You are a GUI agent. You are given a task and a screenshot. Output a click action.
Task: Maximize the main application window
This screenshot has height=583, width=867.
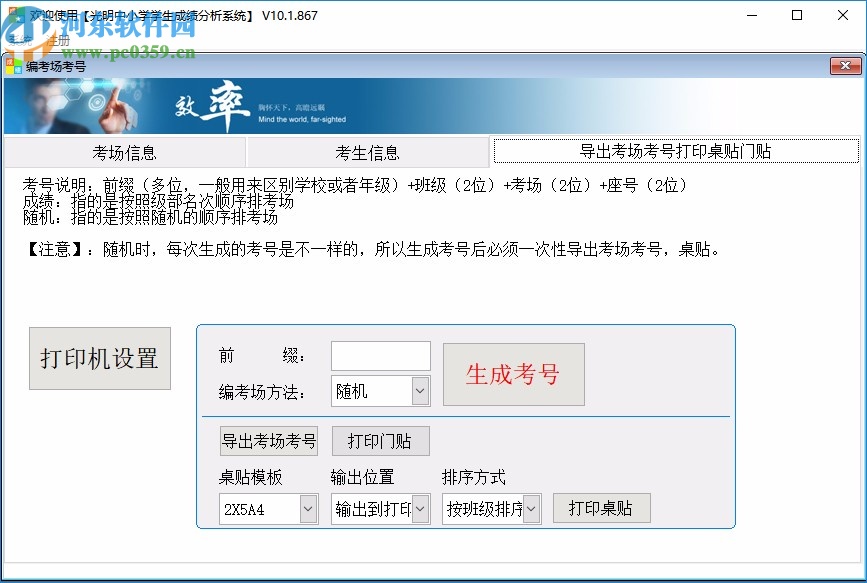click(797, 16)
